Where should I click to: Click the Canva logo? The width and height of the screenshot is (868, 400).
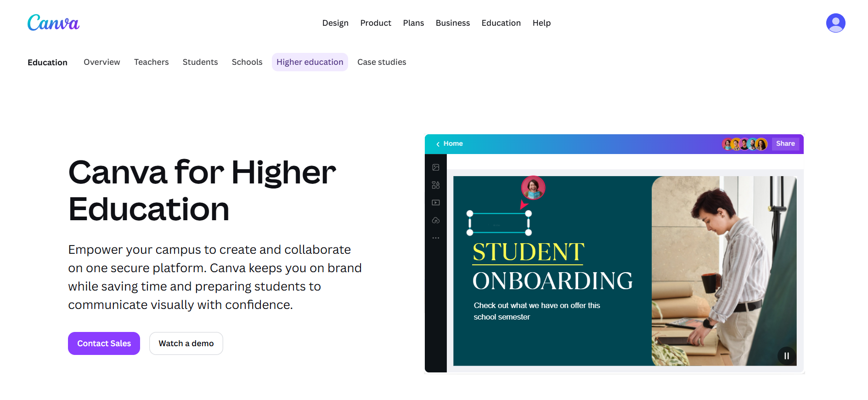point(53,23)
